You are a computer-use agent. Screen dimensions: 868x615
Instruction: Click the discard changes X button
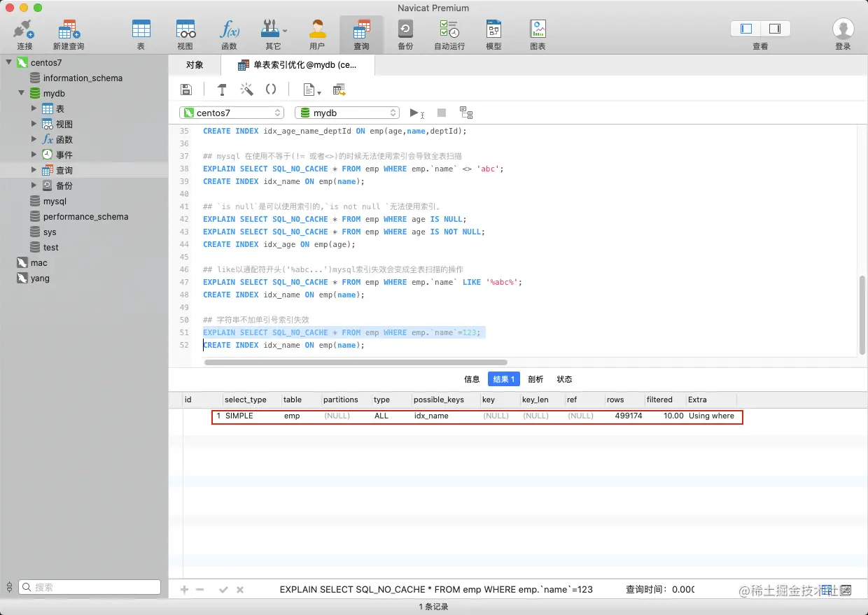240,589
